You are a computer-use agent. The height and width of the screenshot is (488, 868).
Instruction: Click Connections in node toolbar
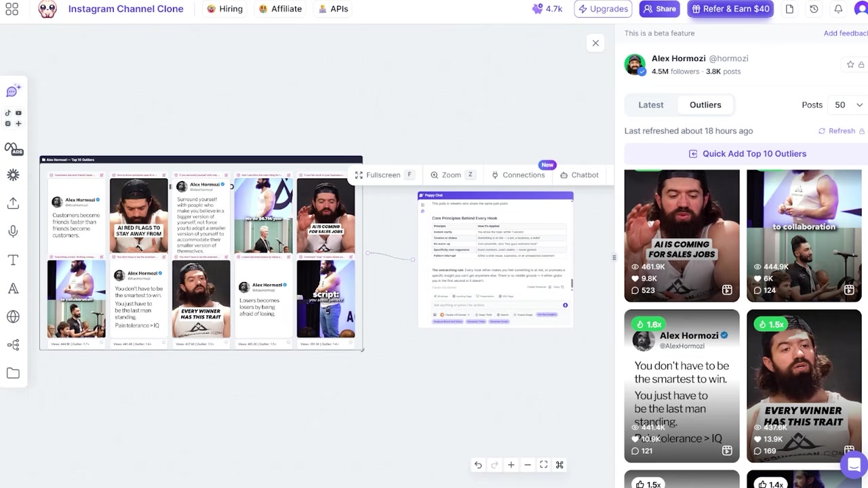tap(519, 175)
